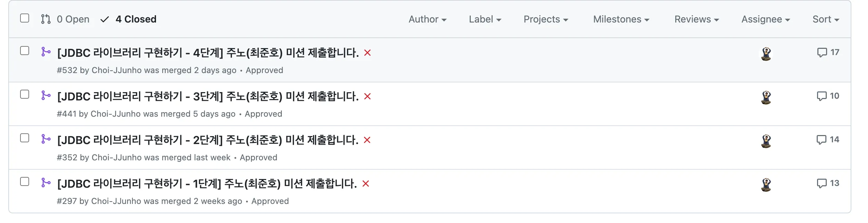Open the Sort dropdown menu
The width and height of the screenshot is (868, 223).
tap(825, 19)
